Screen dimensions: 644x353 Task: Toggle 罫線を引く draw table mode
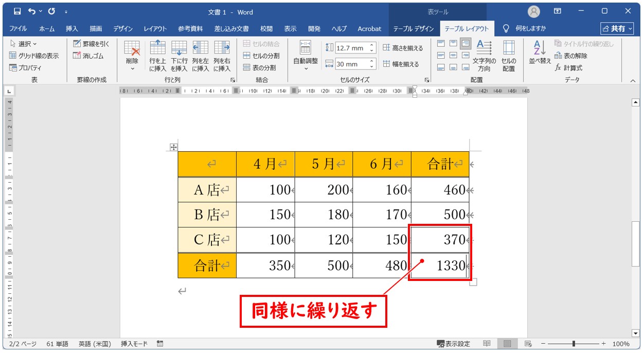[x=77, y=44]
